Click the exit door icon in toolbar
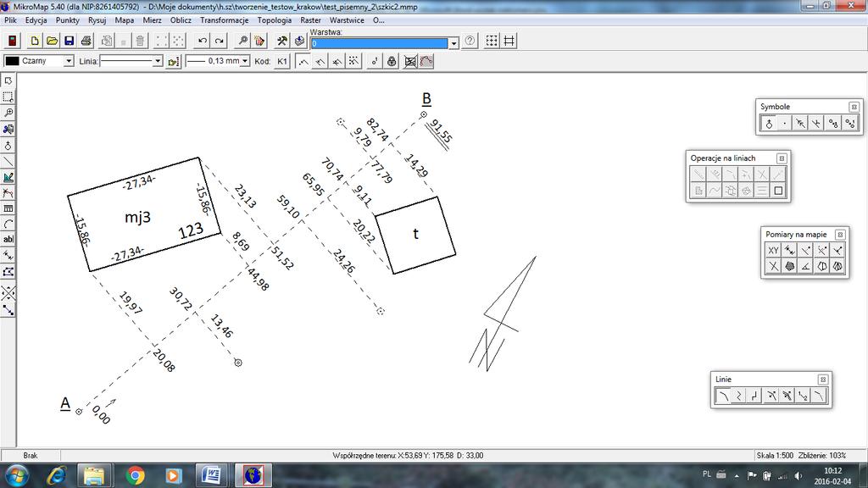Image resolution: width=868 pixels, height=488 pixels. 12,41
